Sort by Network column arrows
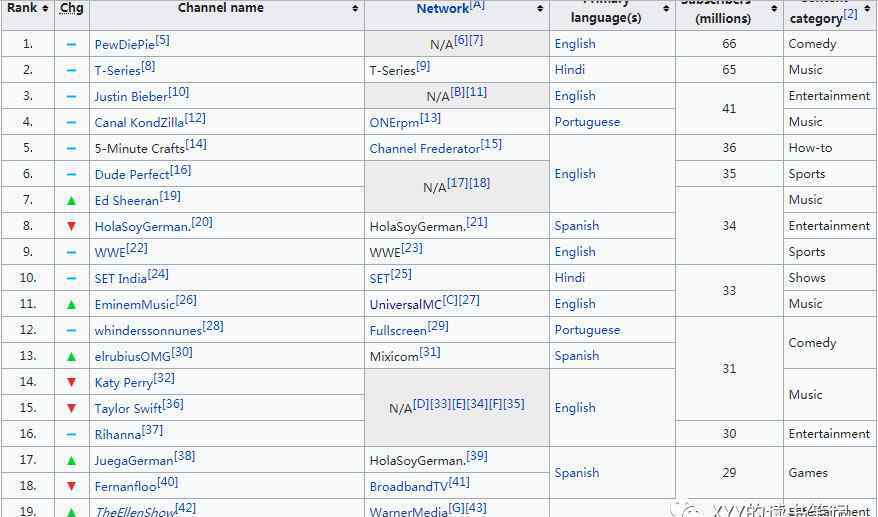The width and height of the screenshot is (878, 517). click(540, 8)
